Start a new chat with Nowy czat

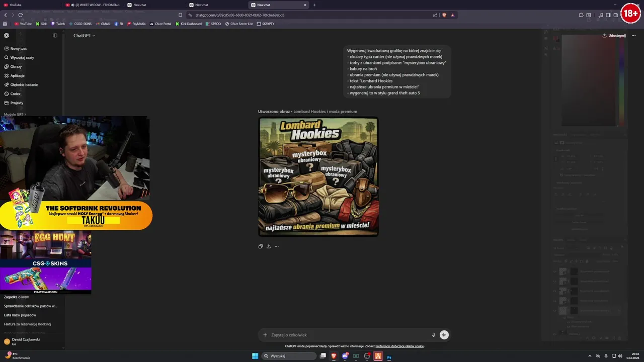[16, 49]
